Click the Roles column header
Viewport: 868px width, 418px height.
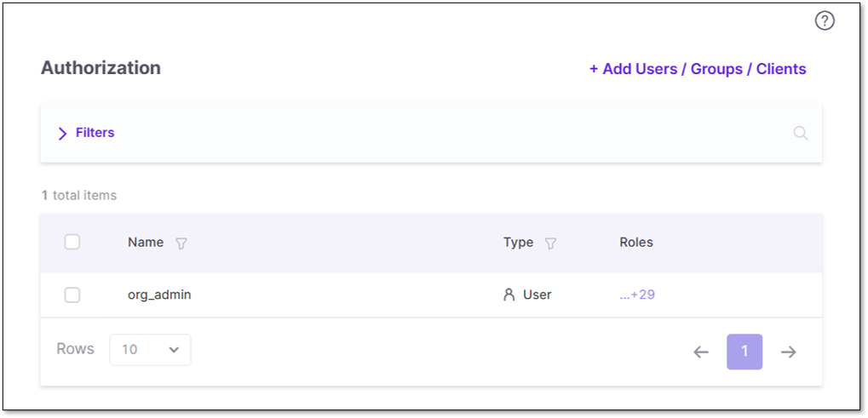[x=636, y=243]
